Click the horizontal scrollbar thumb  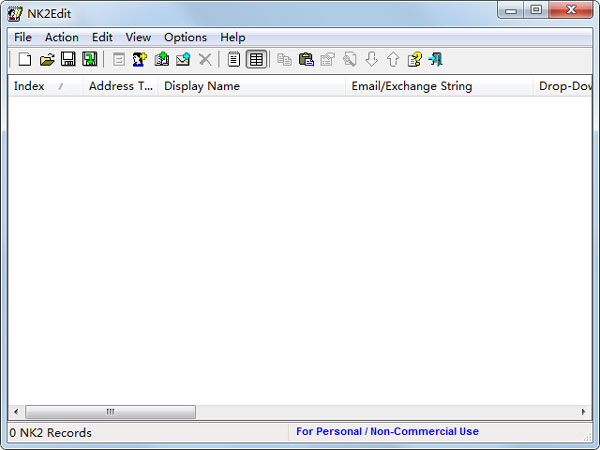pyautogui.click(x=110, y=412)
